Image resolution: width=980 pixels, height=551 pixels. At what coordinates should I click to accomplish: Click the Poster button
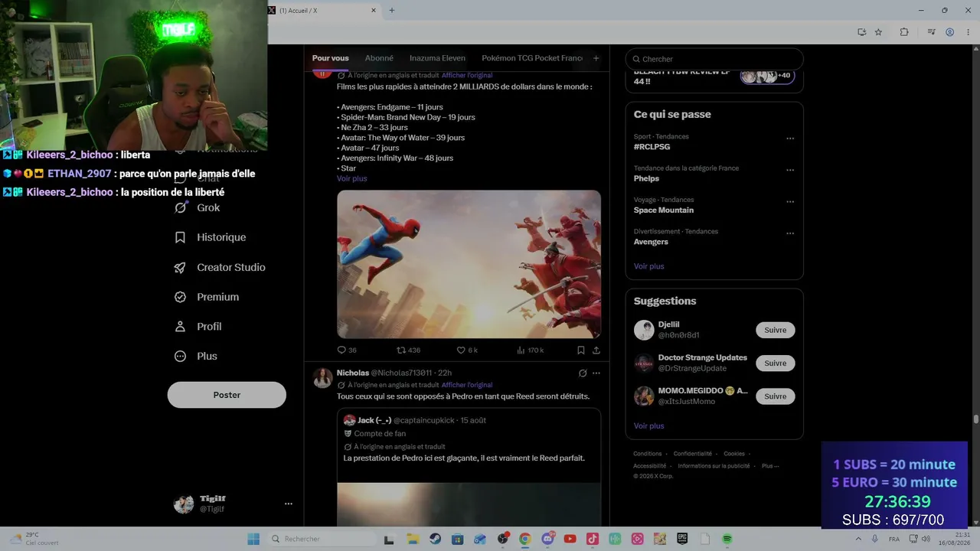click(x=227, y=395)
